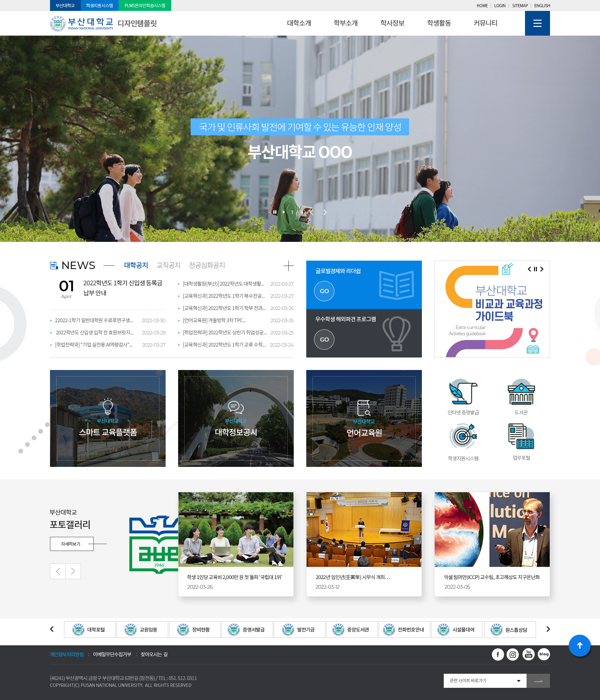600x700 pixels.
Task: Open the 업무포털 keyboard icon
Action: tap(521, 437)
